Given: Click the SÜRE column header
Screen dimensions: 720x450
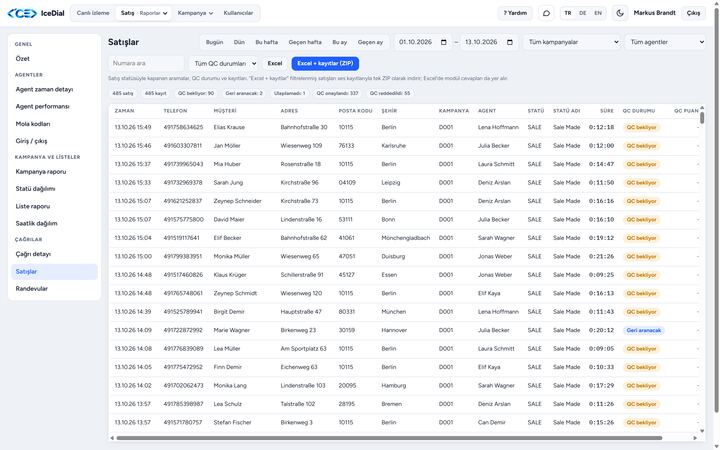Looking at the screenshot, I should click(607, 111).
